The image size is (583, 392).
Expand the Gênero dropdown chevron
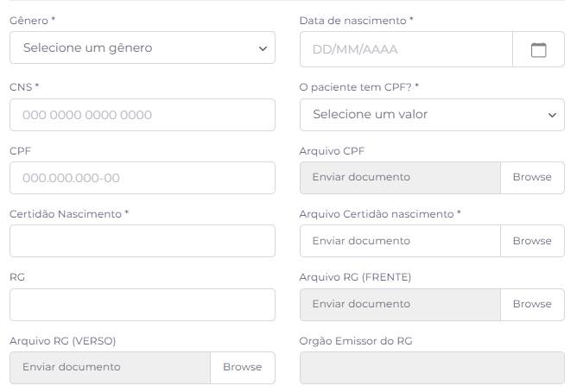pyautogui.click(x=263, y=48)
